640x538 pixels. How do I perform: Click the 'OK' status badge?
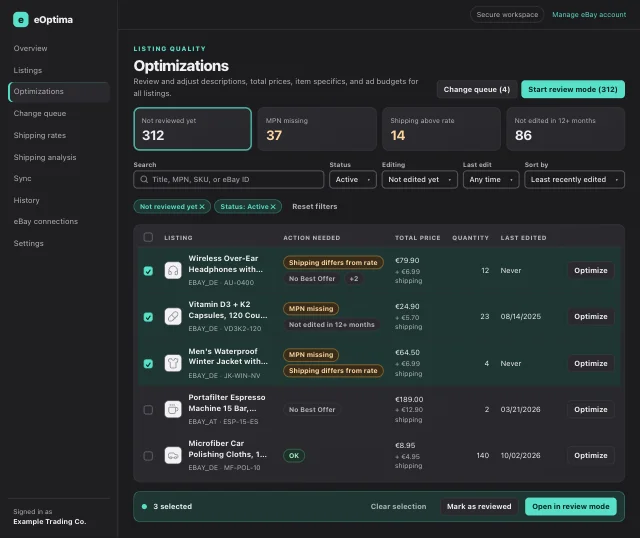[294, 456]
